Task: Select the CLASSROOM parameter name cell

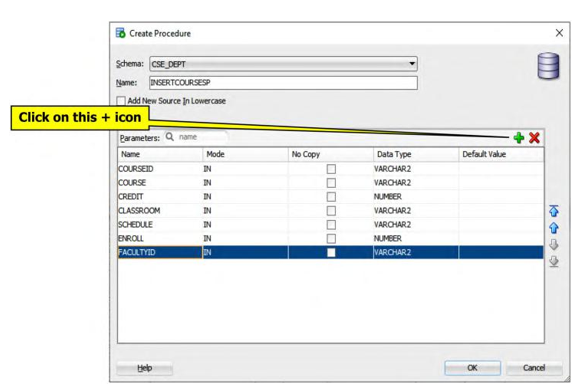Action: click(x=160, y=210)
